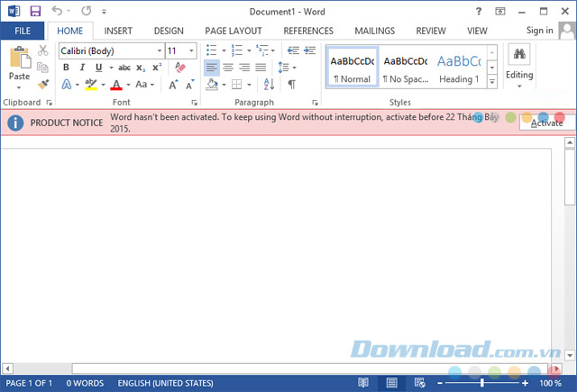Clear all formatting with the eraser icon
Viewport: 577px width, 392px height.
coord(180,68)
